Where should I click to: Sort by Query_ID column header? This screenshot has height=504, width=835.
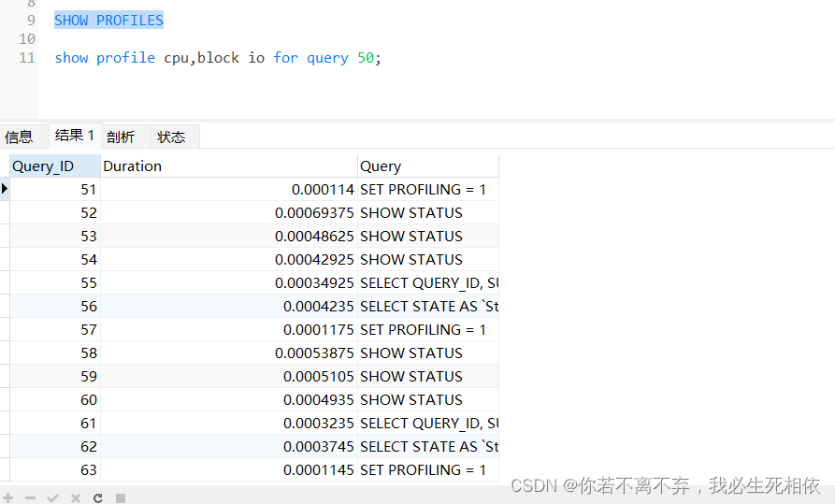tap(55, 166)
